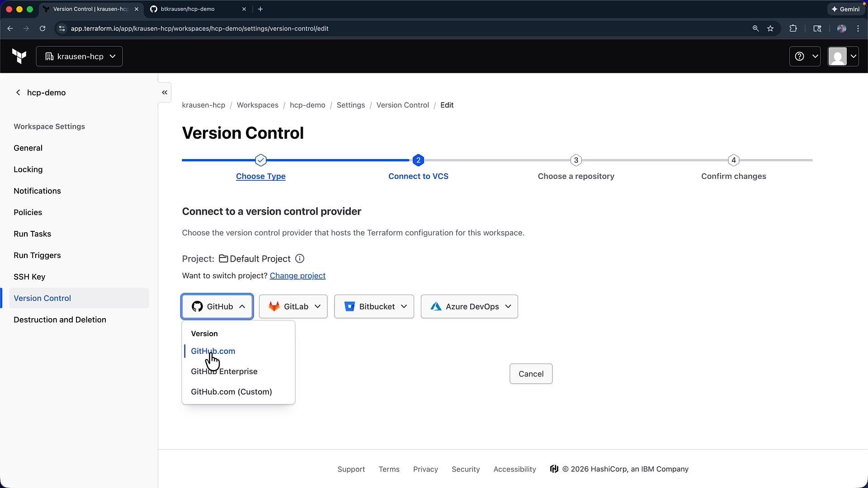Viewport: 868px width, 488px height.
Task: Click the Default Project info icon
Action: point(300,259)
